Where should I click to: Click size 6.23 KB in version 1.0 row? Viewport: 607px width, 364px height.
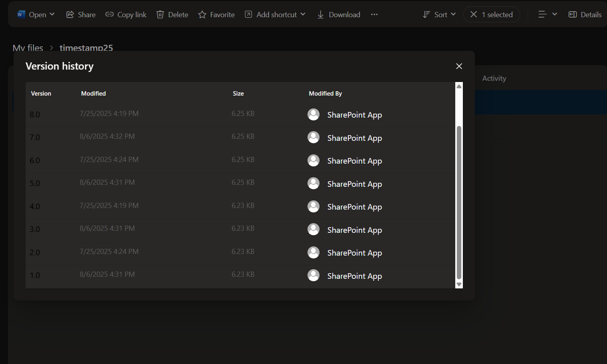pos(243,274)
